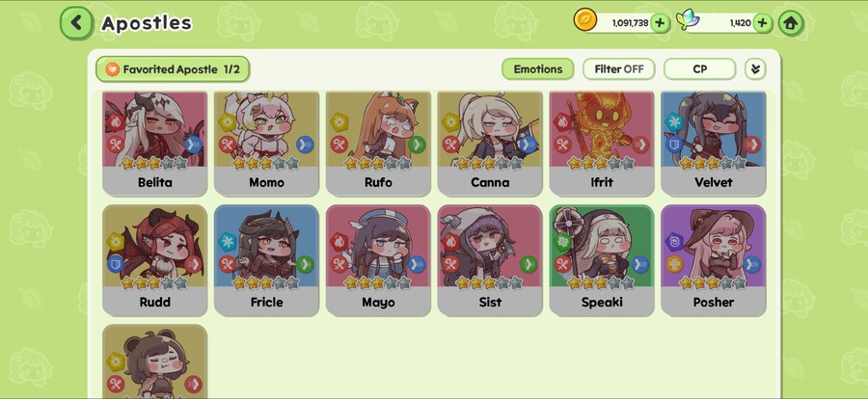Add more gold coins with plus icon
The height and width of the screenshot is (399, 868).
[x=660, y=23]
